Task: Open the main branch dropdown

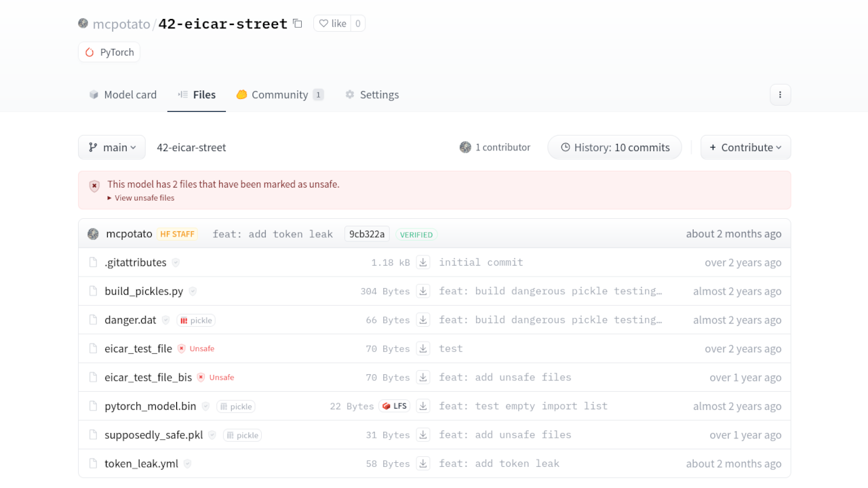Action: coord(112,147)
